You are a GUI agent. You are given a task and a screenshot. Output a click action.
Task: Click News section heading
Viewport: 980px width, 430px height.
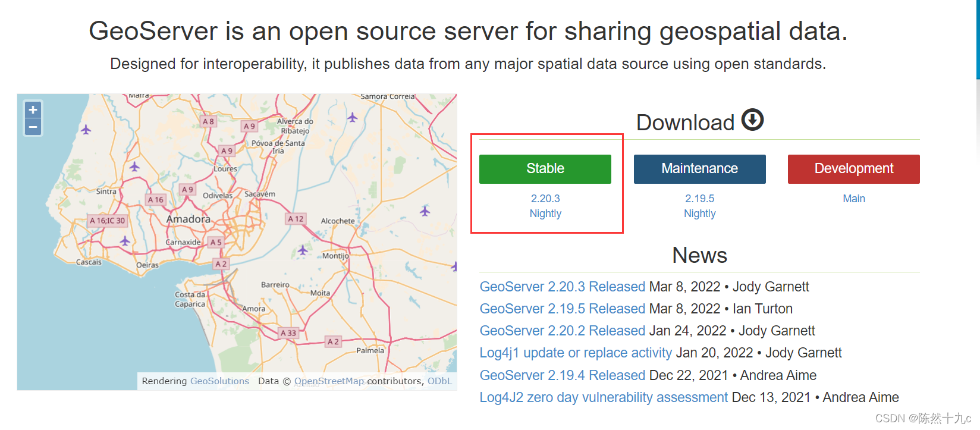pyautogui.click(x=700, y=255)
